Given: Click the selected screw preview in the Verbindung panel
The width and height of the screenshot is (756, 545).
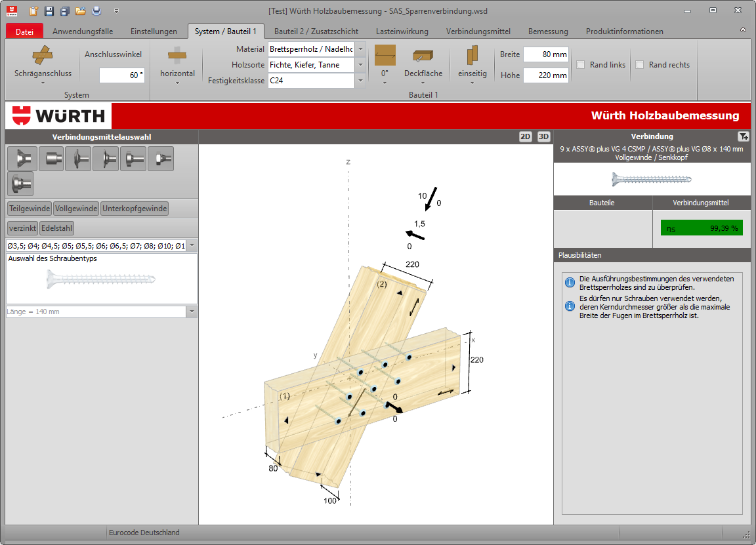Looking at the screenshot, I should [x=652, y=179].
